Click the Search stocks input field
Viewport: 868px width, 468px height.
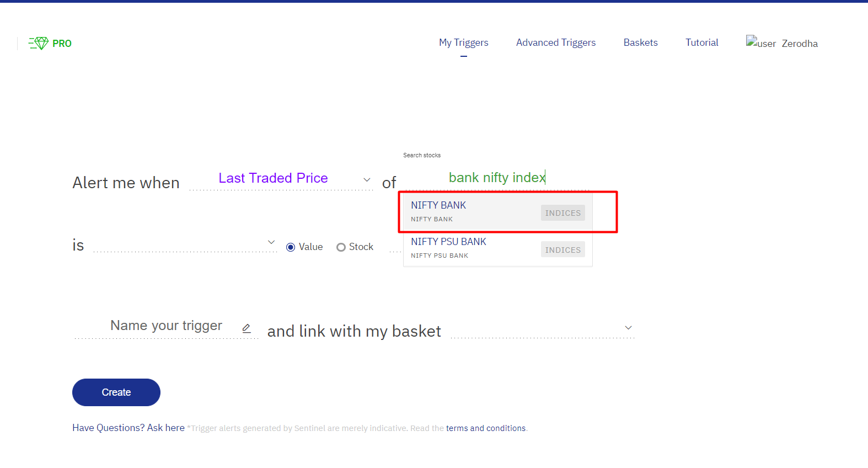coord(497,178)
